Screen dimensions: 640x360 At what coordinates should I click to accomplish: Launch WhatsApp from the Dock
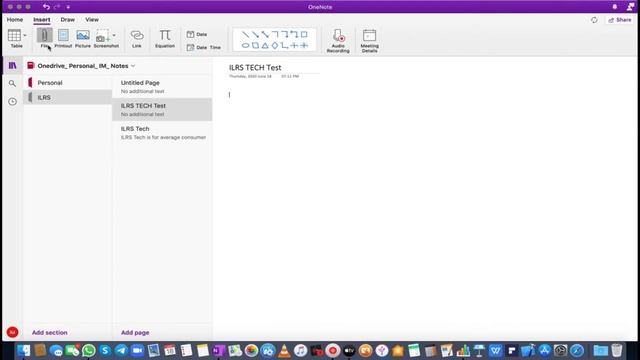[89, 351]
